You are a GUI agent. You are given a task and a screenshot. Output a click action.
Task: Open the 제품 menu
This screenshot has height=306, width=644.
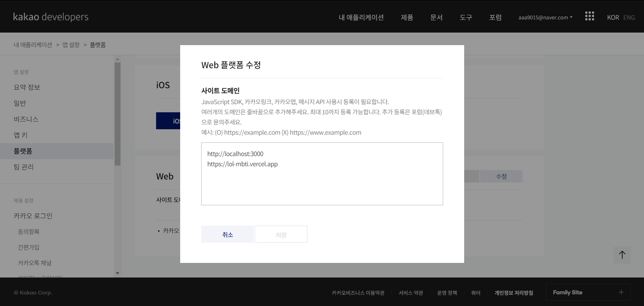click(x=407, y=17)
